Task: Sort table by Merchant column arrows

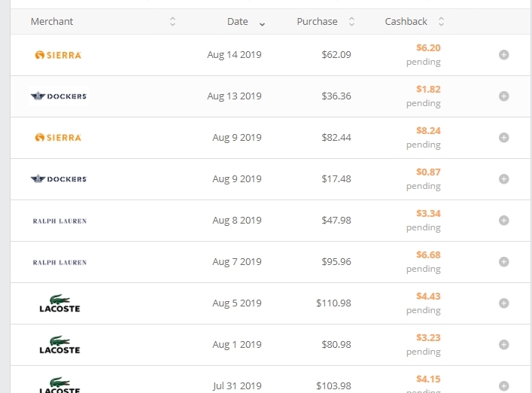Action: 172,22
